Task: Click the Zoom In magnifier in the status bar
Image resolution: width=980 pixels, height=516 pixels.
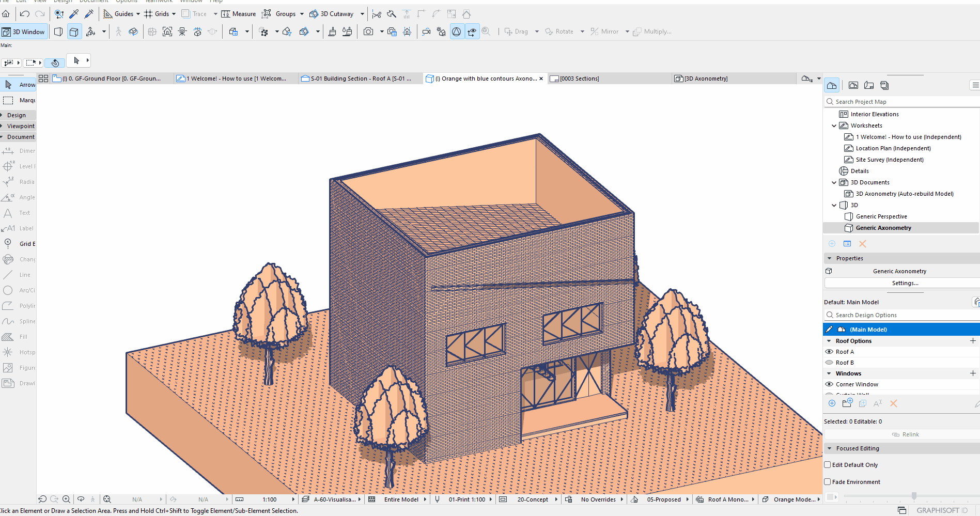Action: [x=66, y=499]
